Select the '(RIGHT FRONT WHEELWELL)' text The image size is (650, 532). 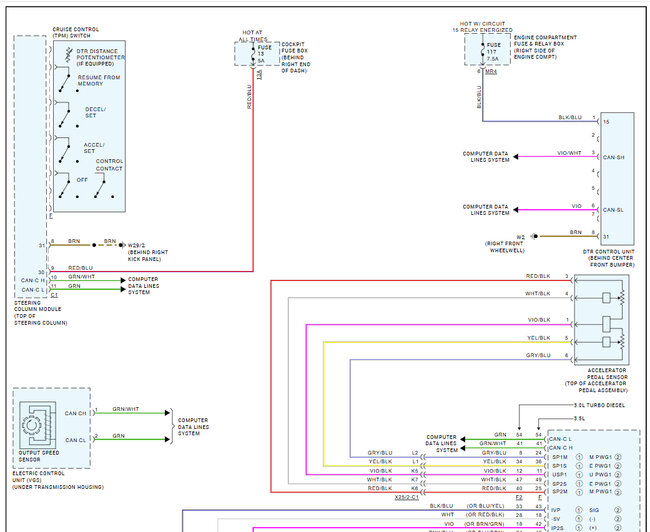point(504,247)
